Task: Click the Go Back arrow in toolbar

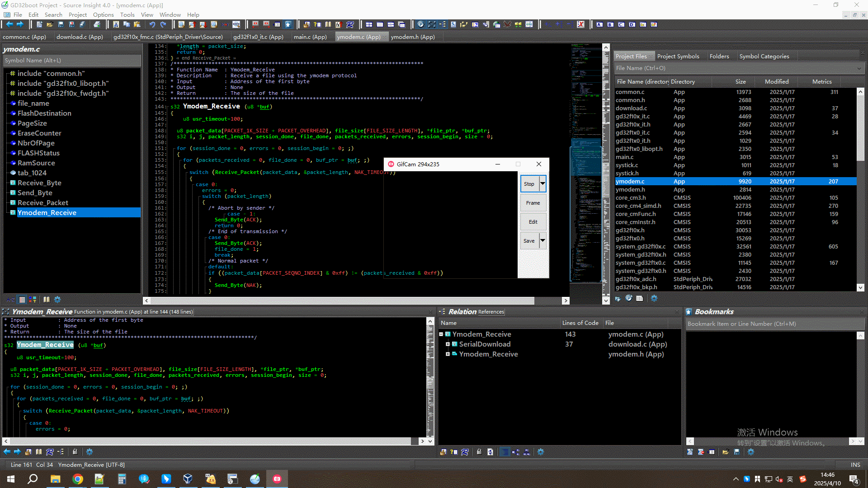Action: pyautogui.click(x=9, y=24)
